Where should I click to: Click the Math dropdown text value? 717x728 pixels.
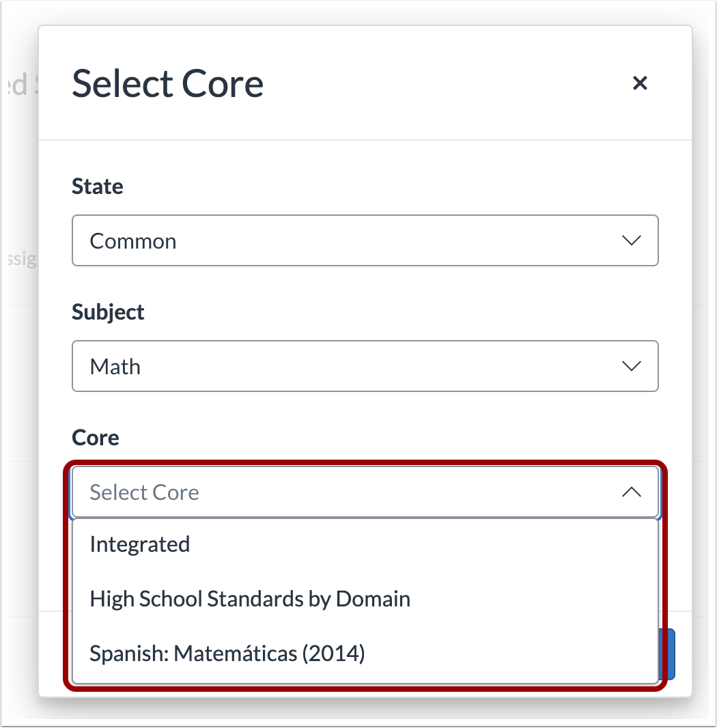click(x=115, y=366)
